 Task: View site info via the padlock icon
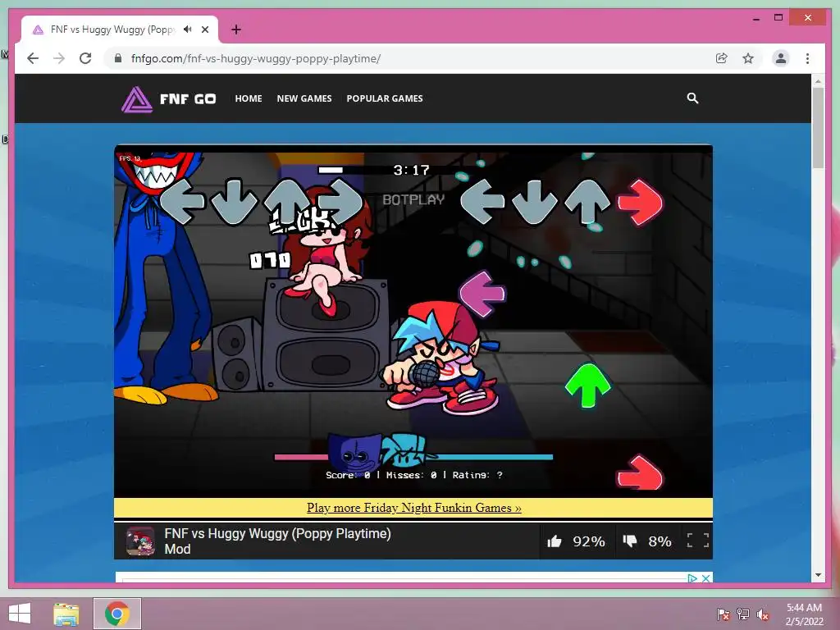tap(118, 58)
